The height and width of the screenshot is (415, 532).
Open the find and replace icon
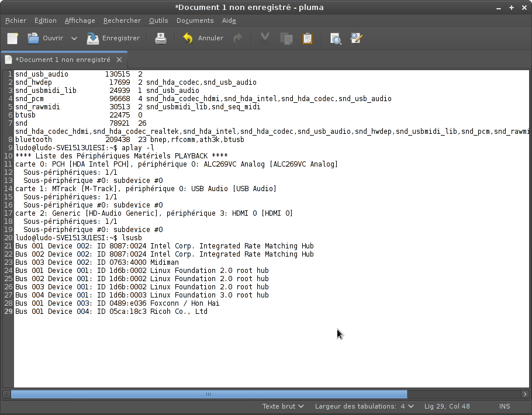point(356,39)
